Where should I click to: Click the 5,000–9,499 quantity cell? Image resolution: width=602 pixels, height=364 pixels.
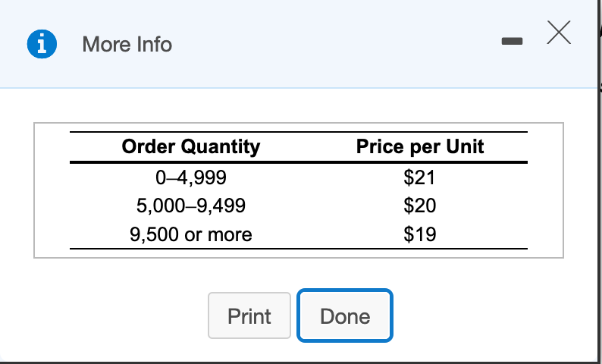coord(190,206)
